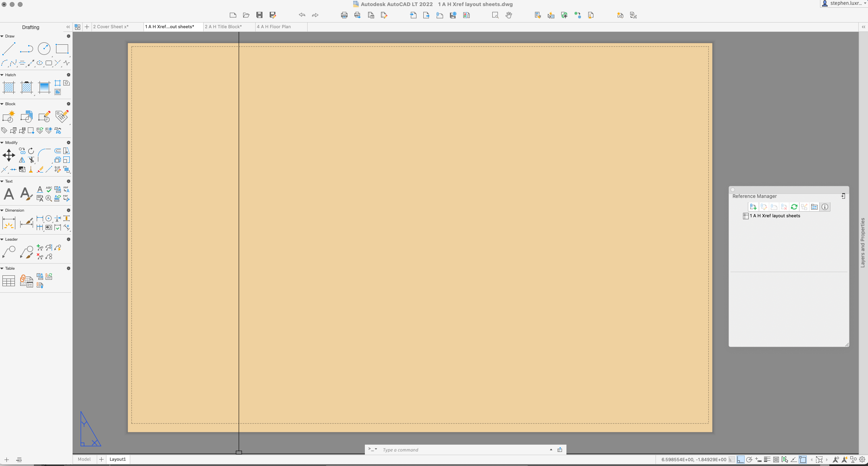Switch to the Model tab

pyautogui.click(x=84, y=459)
